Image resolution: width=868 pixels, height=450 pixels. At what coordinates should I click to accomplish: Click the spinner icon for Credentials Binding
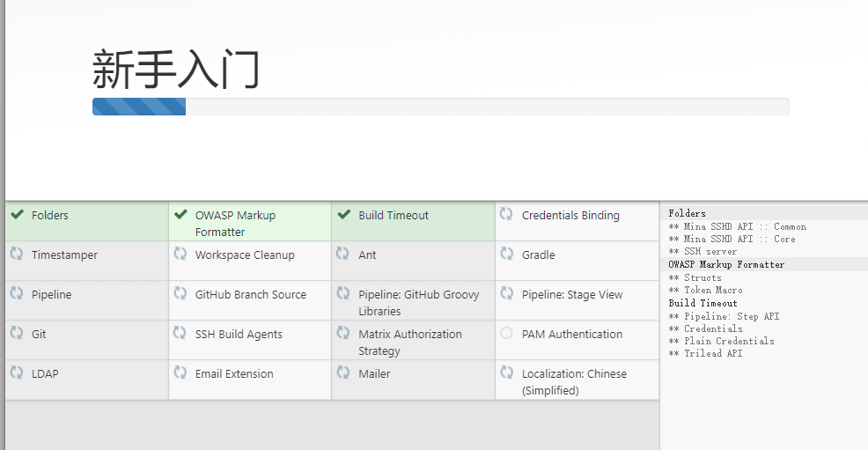click(506, 214)
